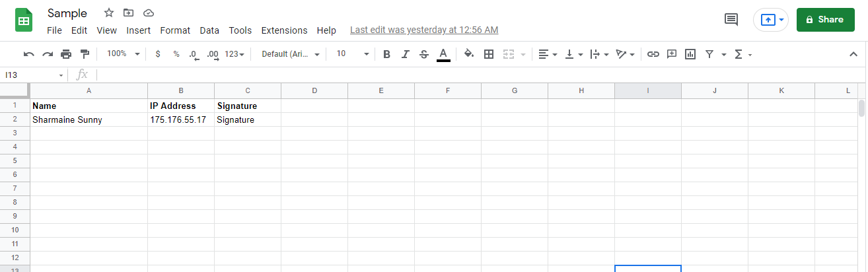Image resolution: width=868 pixels, height=272 pixels.
Task: Click the print icon
Action: coord(66,54)
